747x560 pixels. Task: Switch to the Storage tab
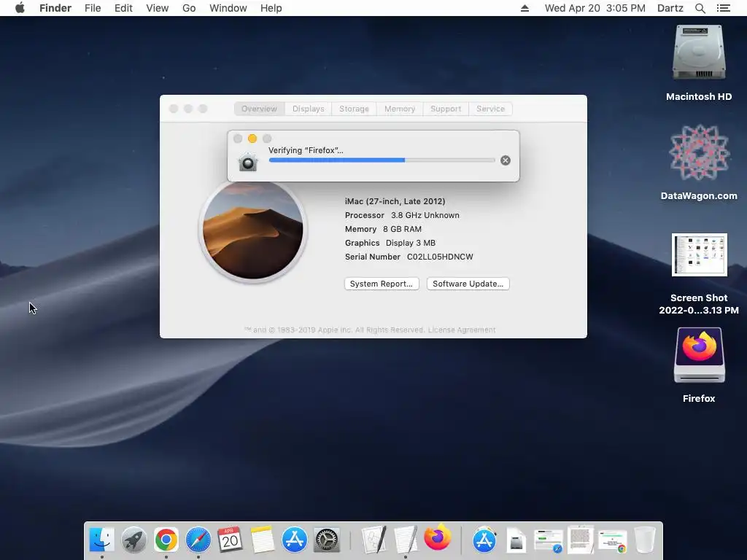pos(354,109)
